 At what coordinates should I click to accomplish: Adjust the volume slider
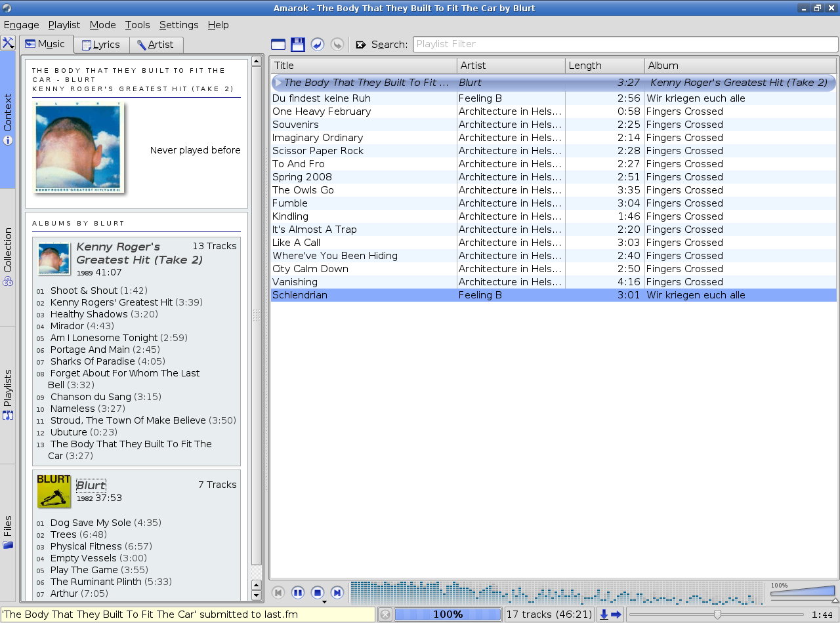tap(803, 592)
